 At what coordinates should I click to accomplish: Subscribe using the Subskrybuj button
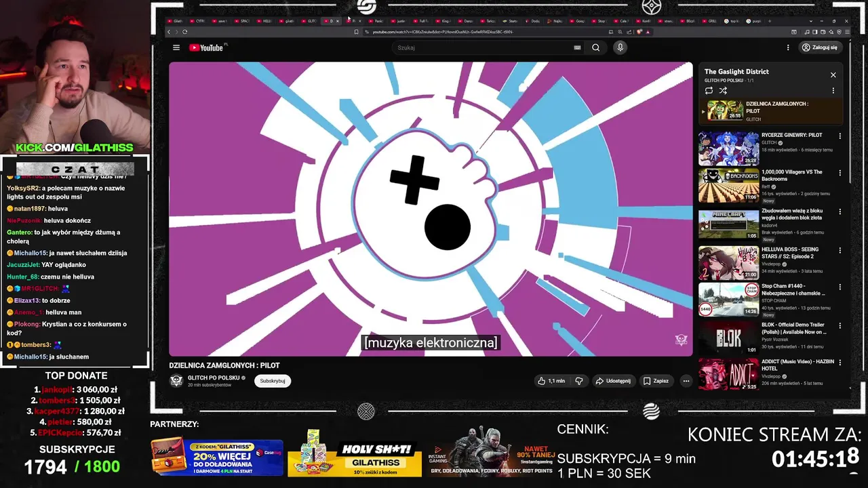pyautogui.click(x=273, y=381)
